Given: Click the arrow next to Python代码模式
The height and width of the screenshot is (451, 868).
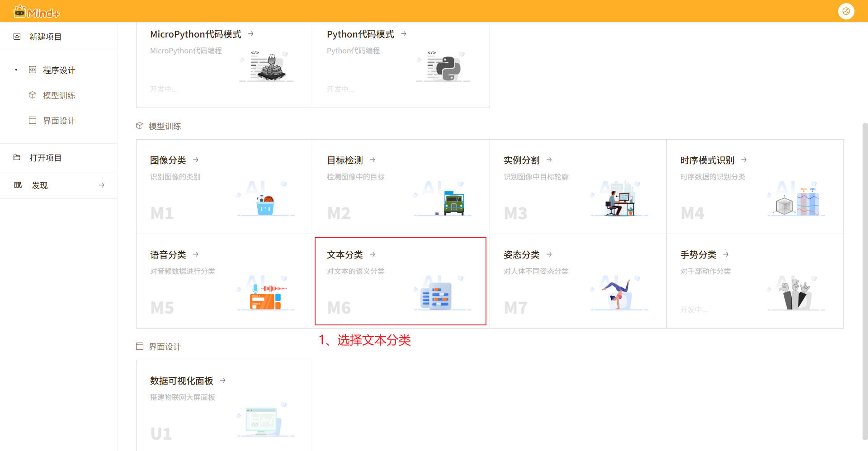Looking at the screenshot, I should tap(404, 34).
